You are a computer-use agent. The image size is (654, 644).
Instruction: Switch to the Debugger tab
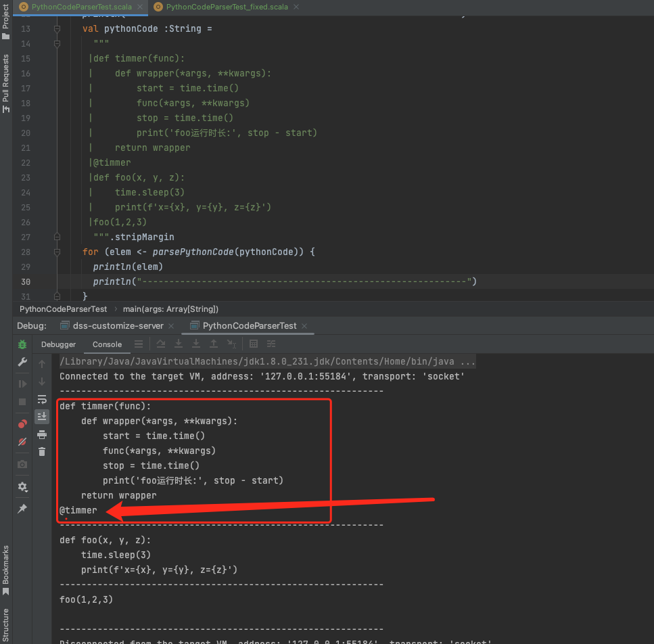[58, 344]
